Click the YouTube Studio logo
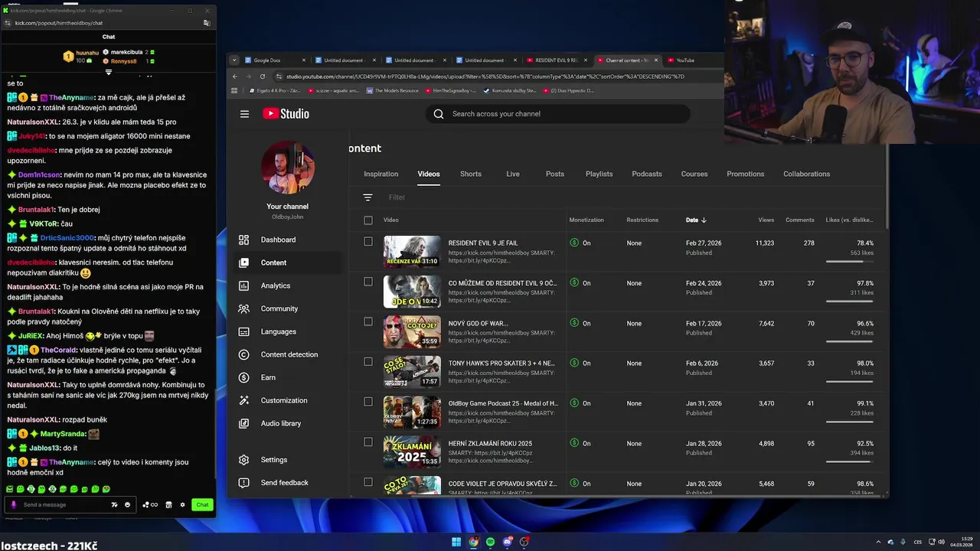 [286, 113]
